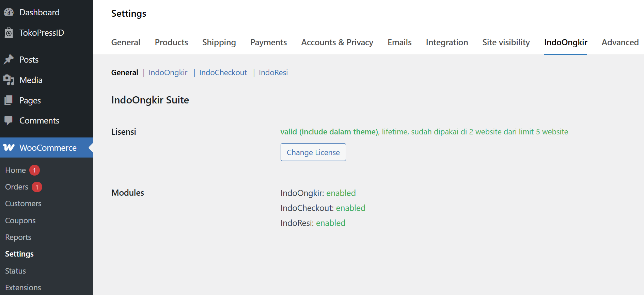Click the Dashboard gauge icon

point(9,12)
